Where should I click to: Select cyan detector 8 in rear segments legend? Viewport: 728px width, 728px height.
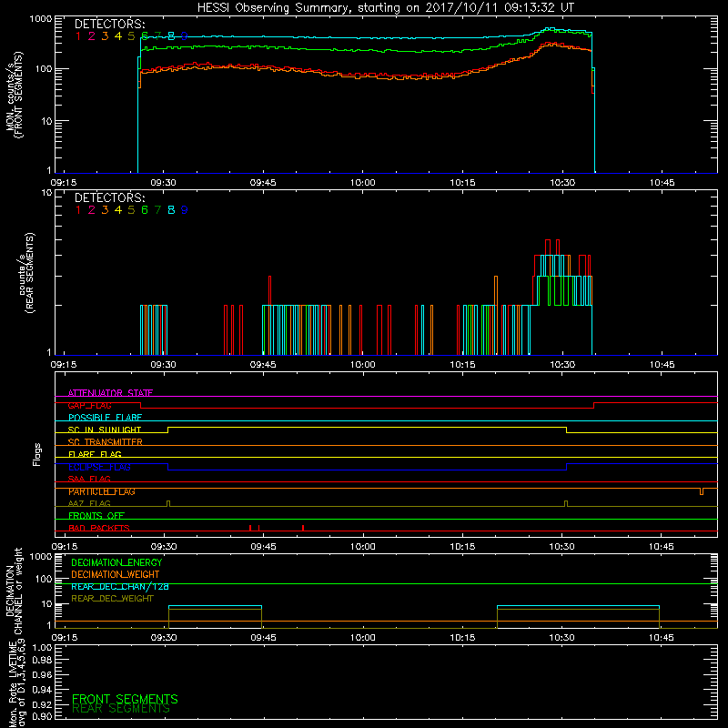tap(171, 210)
